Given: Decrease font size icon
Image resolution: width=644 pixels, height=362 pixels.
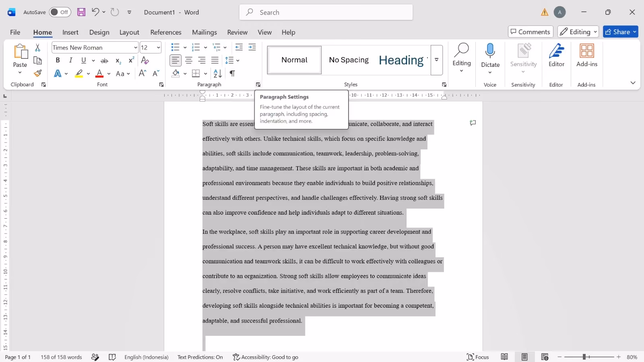Looking at the screenshot, I should (x=156, y=73).
